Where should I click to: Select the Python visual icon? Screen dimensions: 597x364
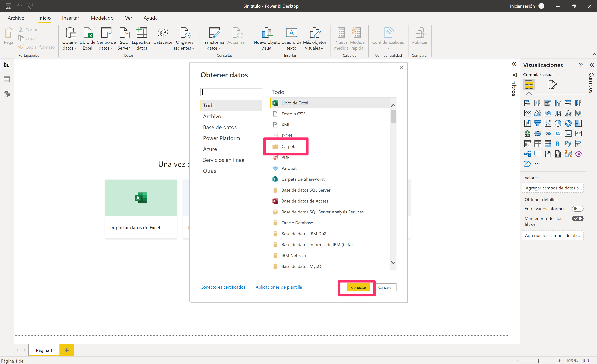(x=568, y=143)
